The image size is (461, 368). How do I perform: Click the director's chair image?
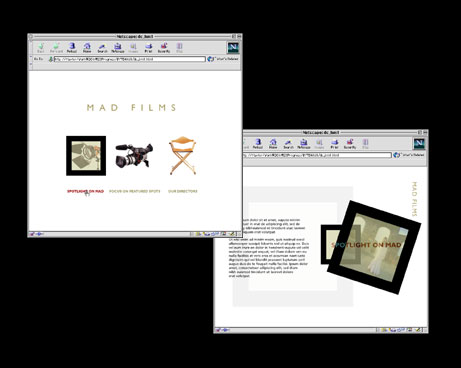(x=183, y=155)
